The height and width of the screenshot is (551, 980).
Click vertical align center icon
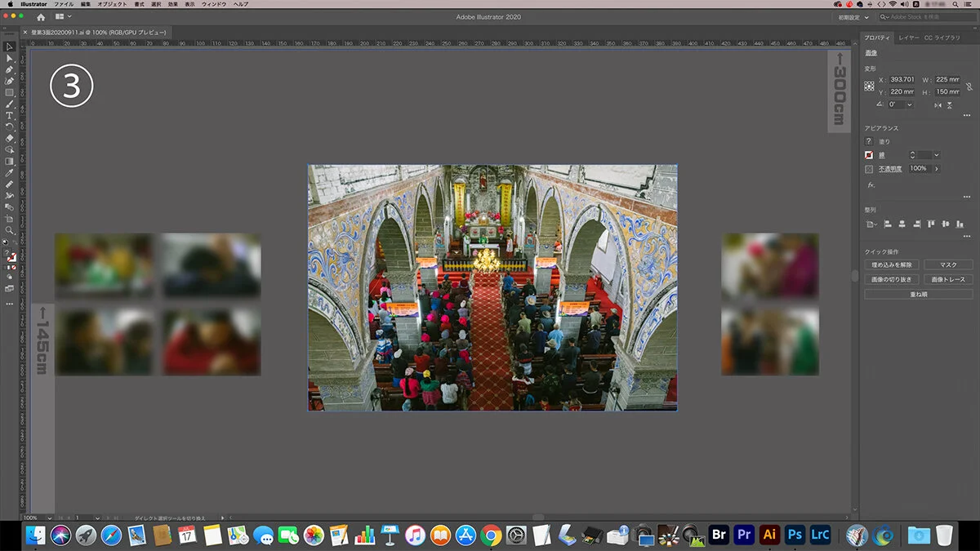coord(945,224)
